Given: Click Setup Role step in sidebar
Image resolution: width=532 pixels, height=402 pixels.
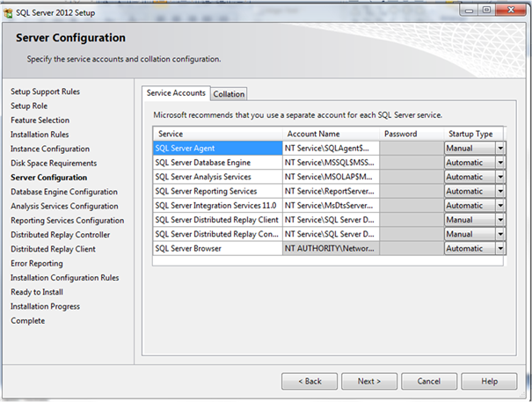Looking at the screenshot, I should (x=29, y=106).
